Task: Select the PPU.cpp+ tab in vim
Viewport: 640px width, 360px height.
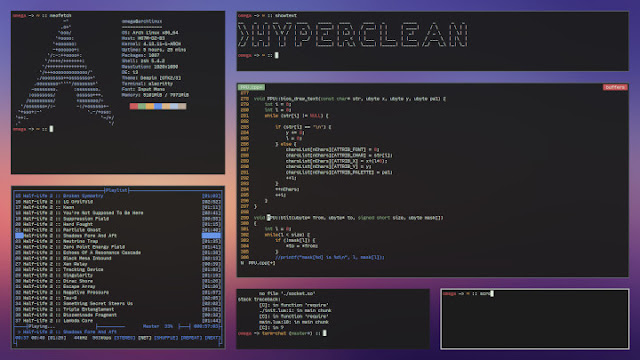Action: point(251,87)
